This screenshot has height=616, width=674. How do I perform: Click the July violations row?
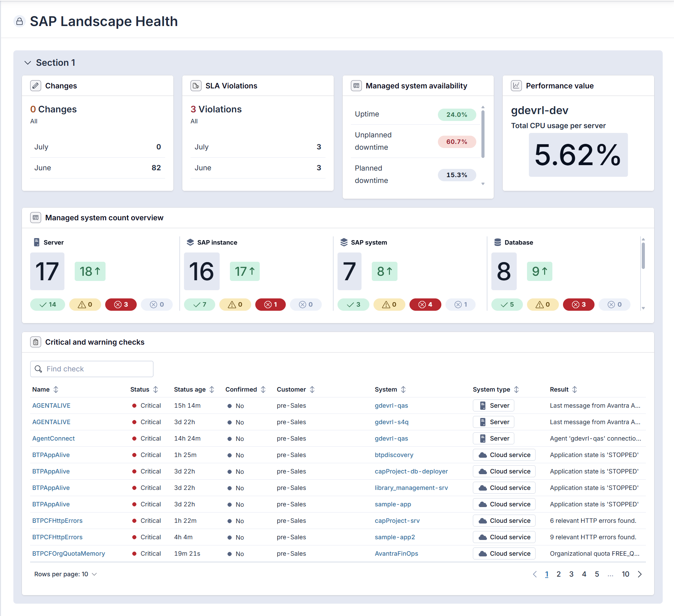pos(258,147)
